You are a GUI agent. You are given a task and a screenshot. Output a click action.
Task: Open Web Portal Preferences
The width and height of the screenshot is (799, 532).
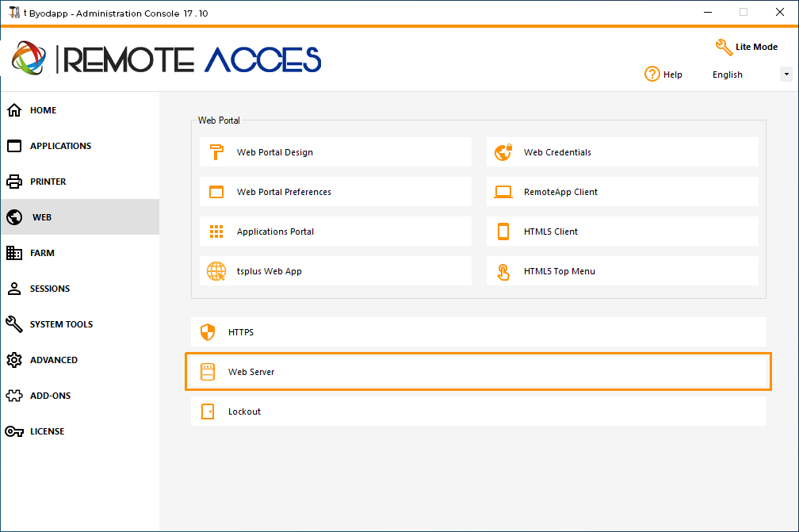point(335,192)
